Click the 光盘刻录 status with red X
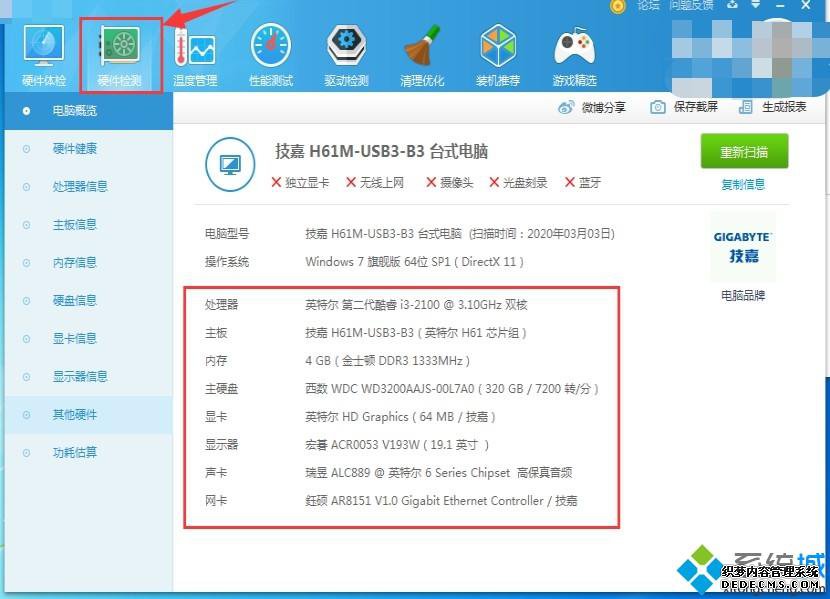 (518, 183)
